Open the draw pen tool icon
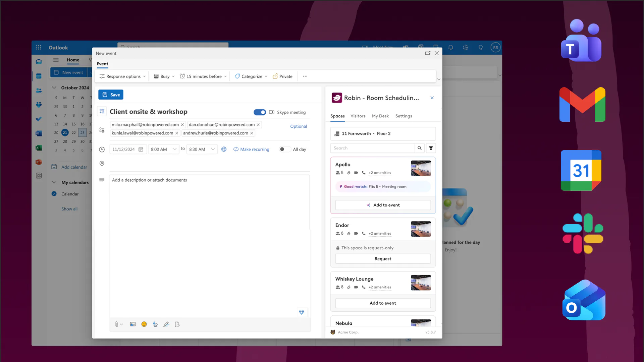The width and height of the screenshot is (644, 362). [x=166, y=324]
